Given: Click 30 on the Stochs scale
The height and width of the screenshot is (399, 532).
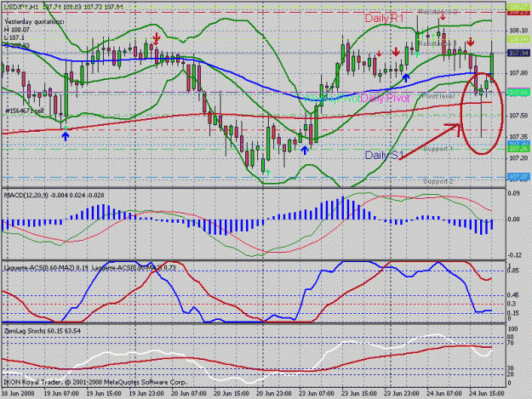Looking at the screenshot, I should pos(512,368).
